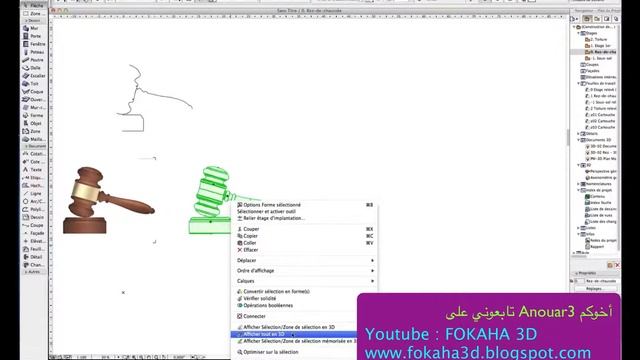Viewport: 640px width, 360px height.
Task: Open Coupes in Navigator tree
Action: [x=589, y=64]
